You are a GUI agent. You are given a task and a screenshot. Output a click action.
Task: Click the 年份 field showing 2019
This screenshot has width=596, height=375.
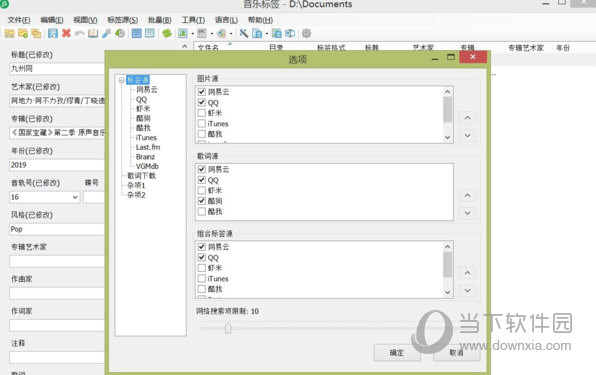[x=57, y=165]
